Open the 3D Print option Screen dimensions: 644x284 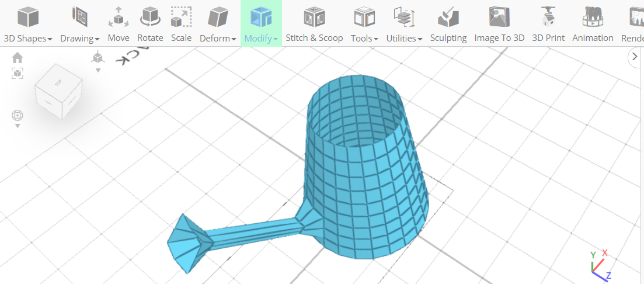click(x=548, y=23)
